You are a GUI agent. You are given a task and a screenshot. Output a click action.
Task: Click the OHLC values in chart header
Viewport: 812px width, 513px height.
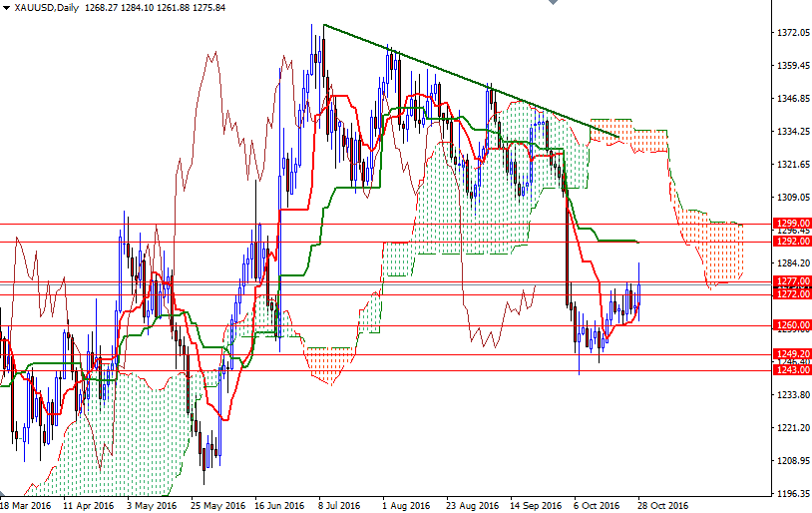155,8
